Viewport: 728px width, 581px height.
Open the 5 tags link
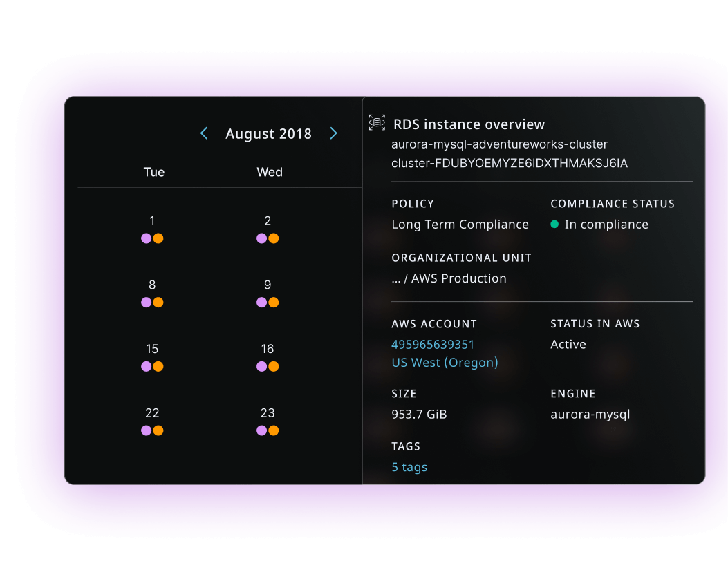(409, 467)
